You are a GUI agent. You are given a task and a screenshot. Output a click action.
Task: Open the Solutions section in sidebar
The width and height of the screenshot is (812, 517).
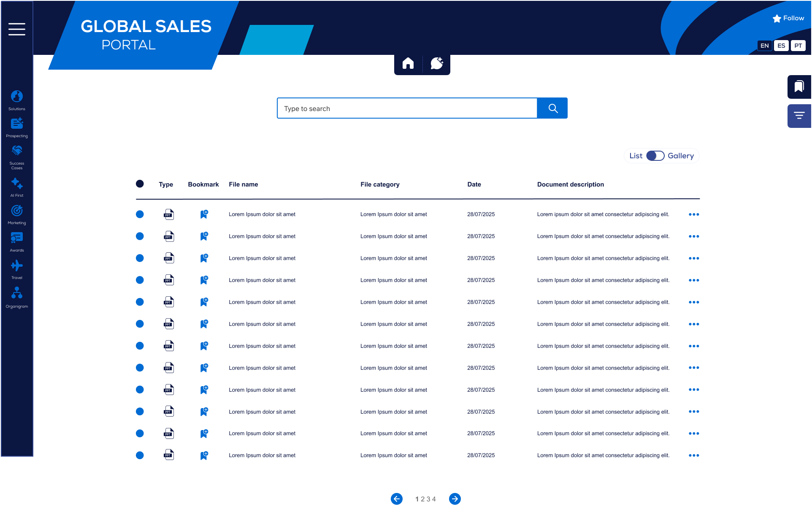17,100
